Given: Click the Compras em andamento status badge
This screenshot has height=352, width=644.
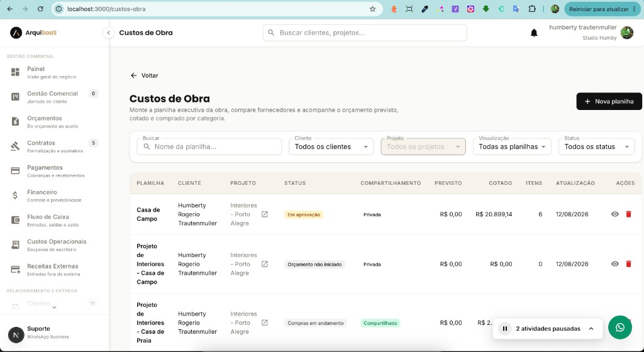Looking at the screenshot, I should tap(316, 323).
